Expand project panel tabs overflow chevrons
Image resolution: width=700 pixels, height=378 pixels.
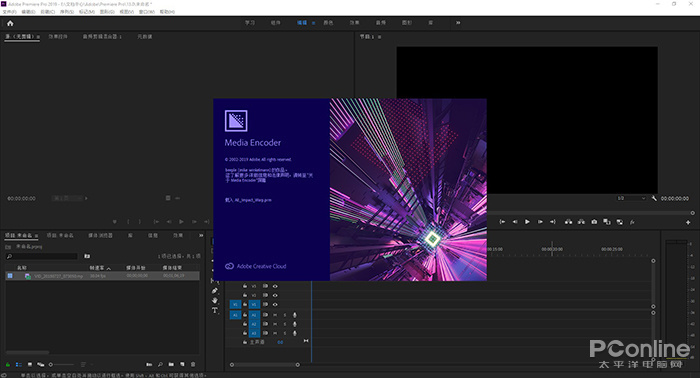point(201,235)
